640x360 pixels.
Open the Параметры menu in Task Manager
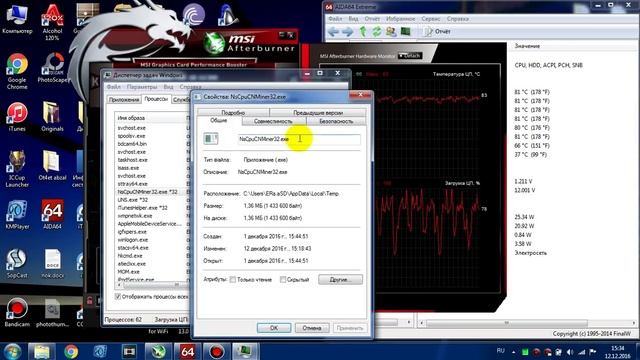click(142, 87)
